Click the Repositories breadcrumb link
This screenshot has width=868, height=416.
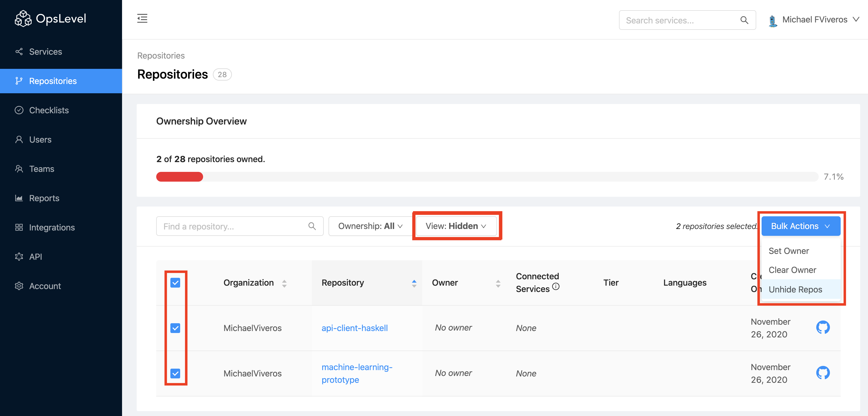161,56
